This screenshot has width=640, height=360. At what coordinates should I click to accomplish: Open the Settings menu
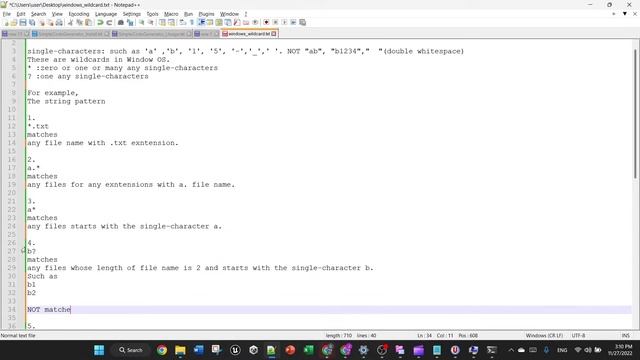point(131,14)
